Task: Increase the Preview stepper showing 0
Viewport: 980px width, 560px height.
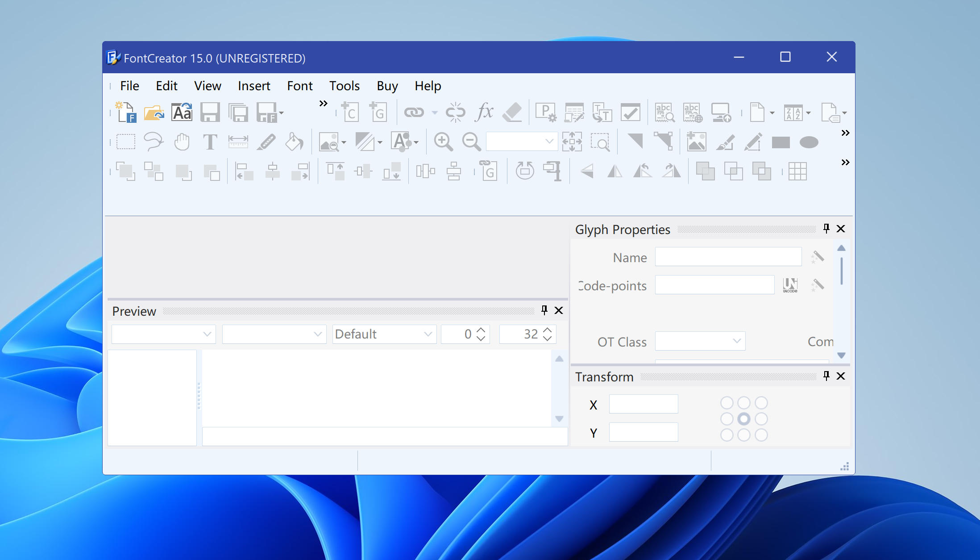Action: click(x=481, y=330)
